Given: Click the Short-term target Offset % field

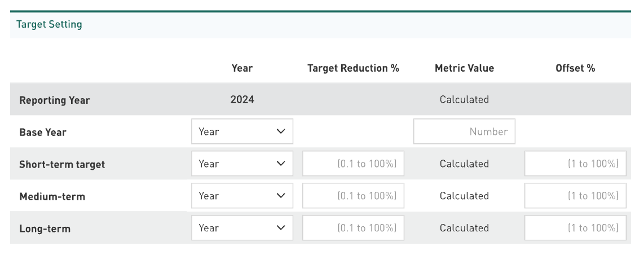Looking at the screenshot, I should click(x=575, y=164).
